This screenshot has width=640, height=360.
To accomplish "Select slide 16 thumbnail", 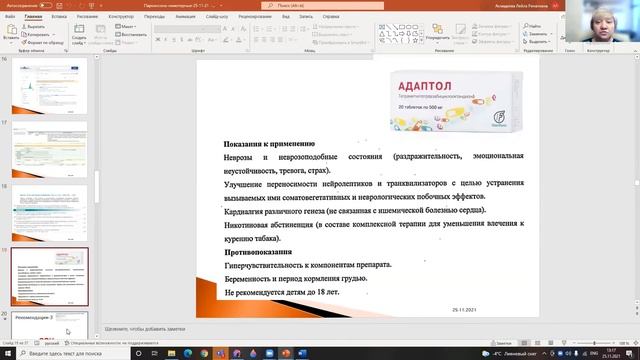I will click(x=49, y=86).
